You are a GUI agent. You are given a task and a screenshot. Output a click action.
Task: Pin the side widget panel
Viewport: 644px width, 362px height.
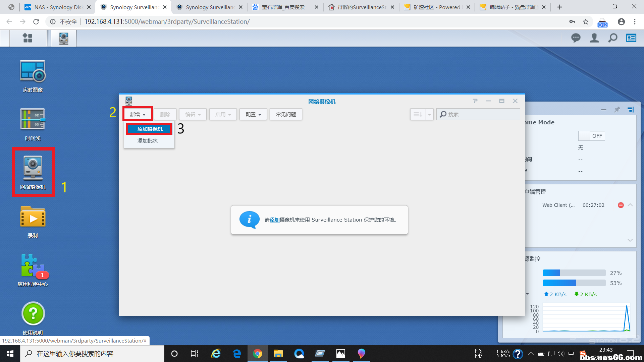tap(617, 110)
